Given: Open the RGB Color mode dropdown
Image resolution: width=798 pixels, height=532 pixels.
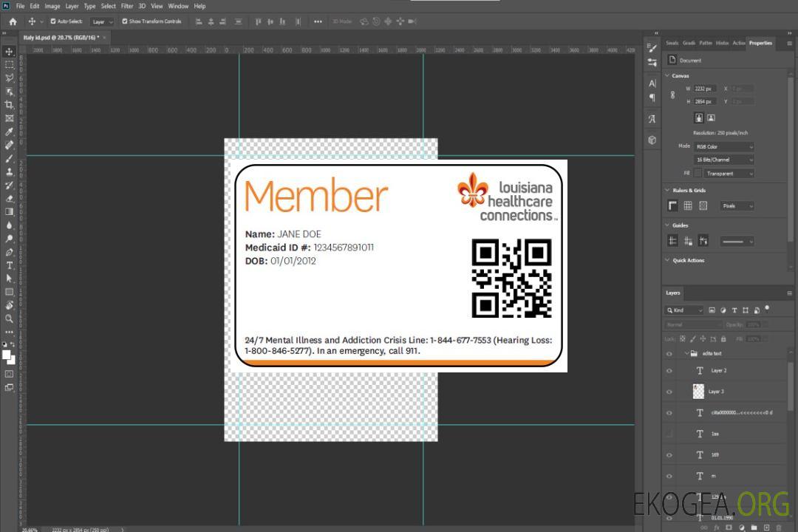Looking at the screenshot, I should tap(724, 146).
